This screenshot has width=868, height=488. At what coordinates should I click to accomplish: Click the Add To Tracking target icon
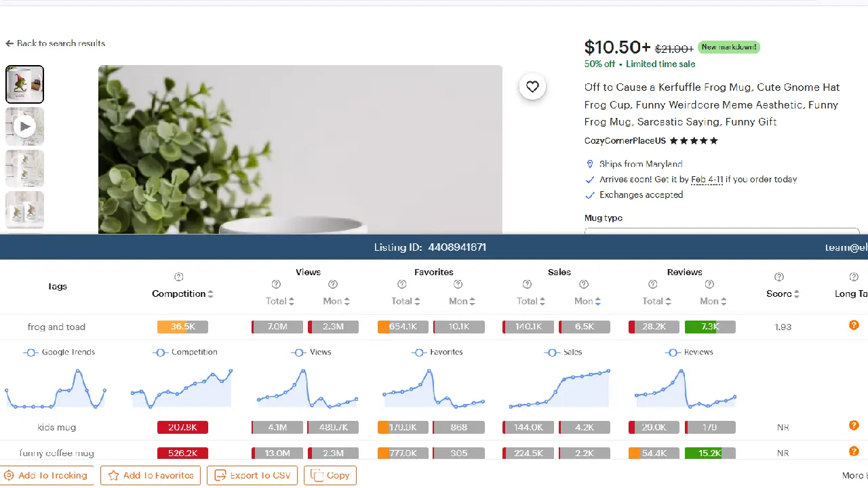pos(9,475)
